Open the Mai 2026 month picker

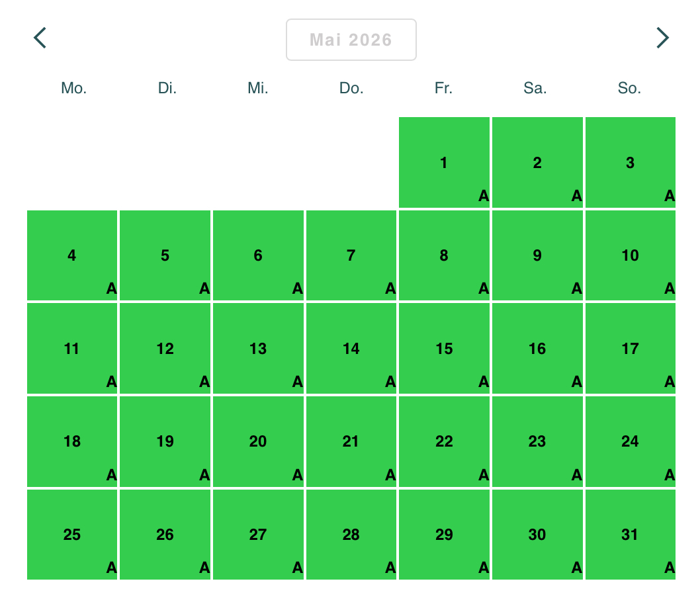click(351, 40)
